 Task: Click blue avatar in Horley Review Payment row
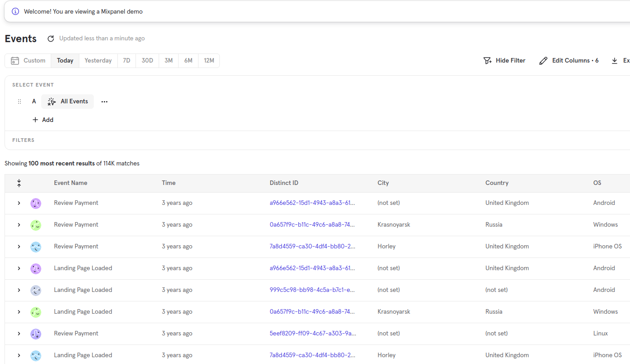(x=36, y=247)
